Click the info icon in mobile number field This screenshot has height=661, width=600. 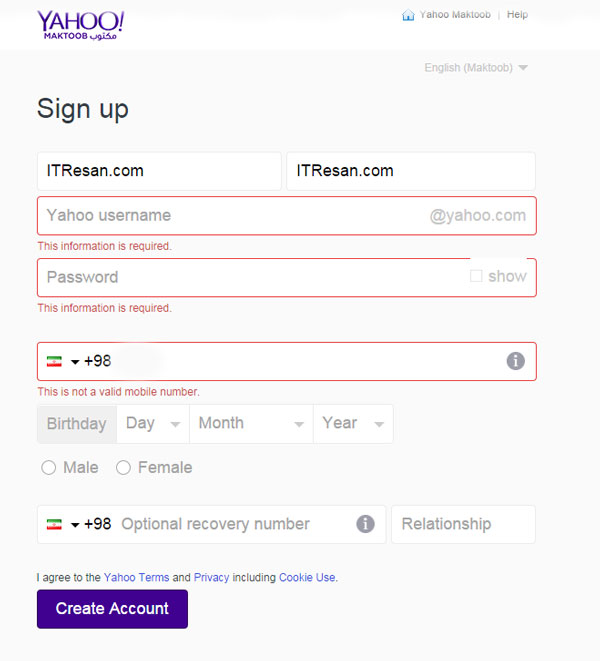pyautogui.click(x=515, y=361)
